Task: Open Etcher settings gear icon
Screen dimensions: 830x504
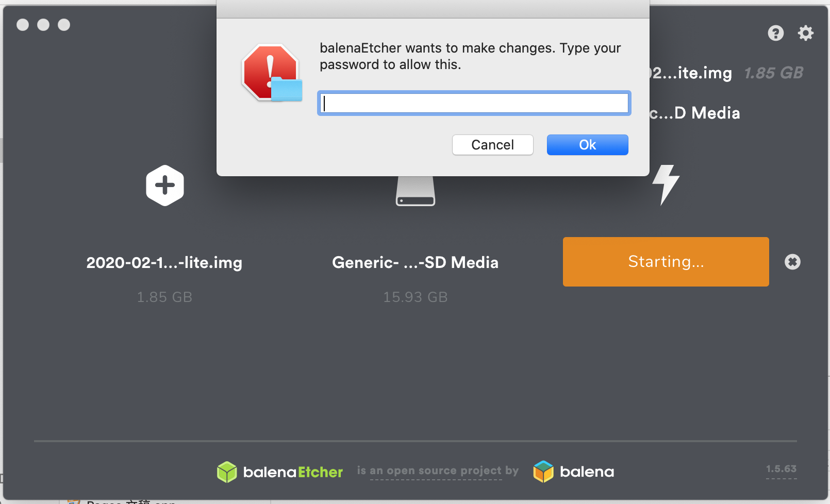Action: [805, 33]
